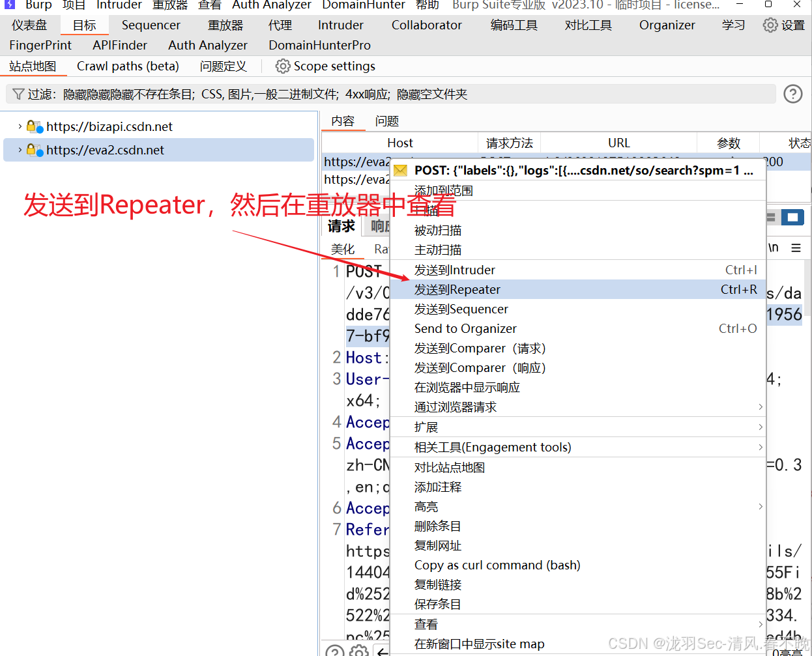Open the 帮助 menu in the menu bar
Screen dimensions: 812x656
[428, 5]
